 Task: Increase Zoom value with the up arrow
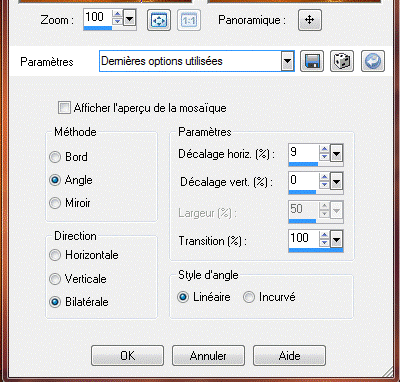[117, 14]
